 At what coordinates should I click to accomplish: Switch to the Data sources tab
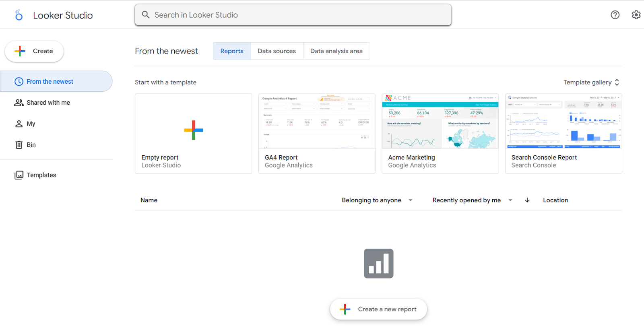[277, 51]
